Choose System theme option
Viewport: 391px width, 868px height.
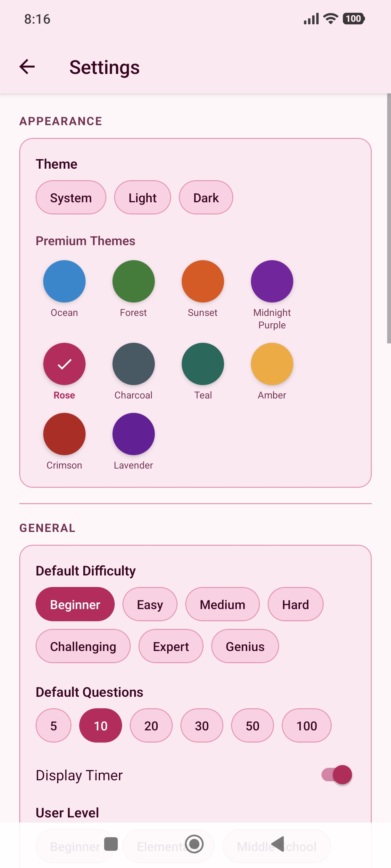71,197
